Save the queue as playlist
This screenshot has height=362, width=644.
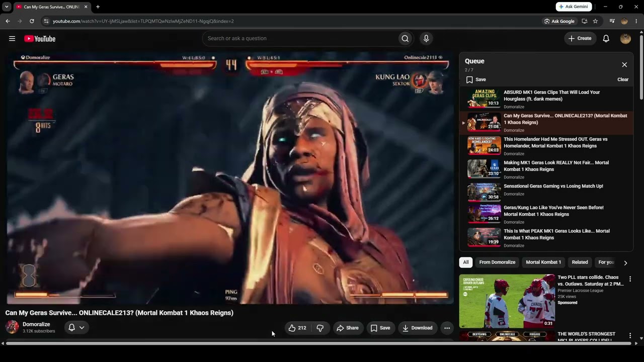pyautogui.click(x=476, y=79)
